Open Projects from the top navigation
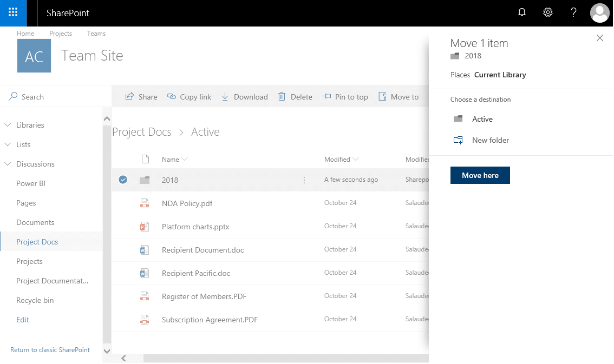 click(x=61, y=34)
